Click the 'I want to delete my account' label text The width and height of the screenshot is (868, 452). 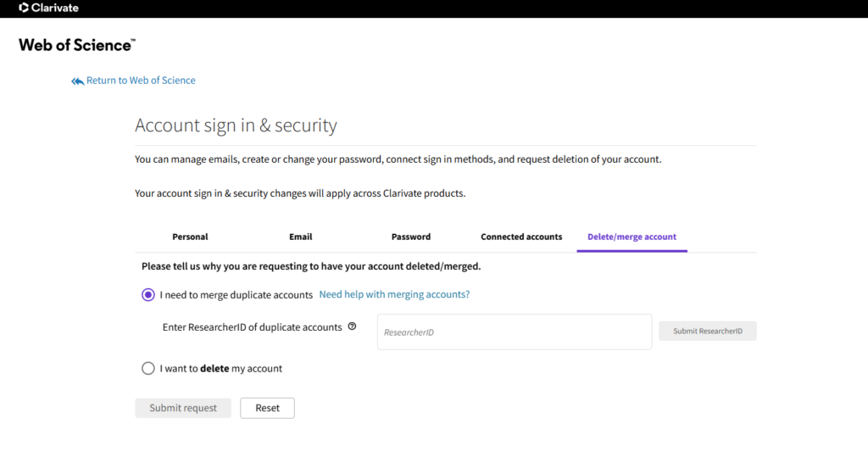pos(221,368)
